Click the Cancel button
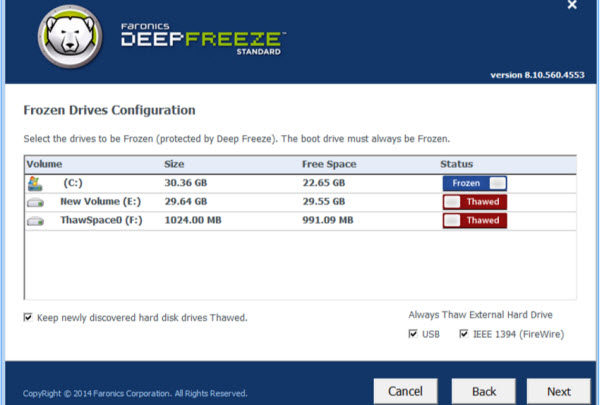600x405 pixels. pyautogui.click(x=406, y=391)
